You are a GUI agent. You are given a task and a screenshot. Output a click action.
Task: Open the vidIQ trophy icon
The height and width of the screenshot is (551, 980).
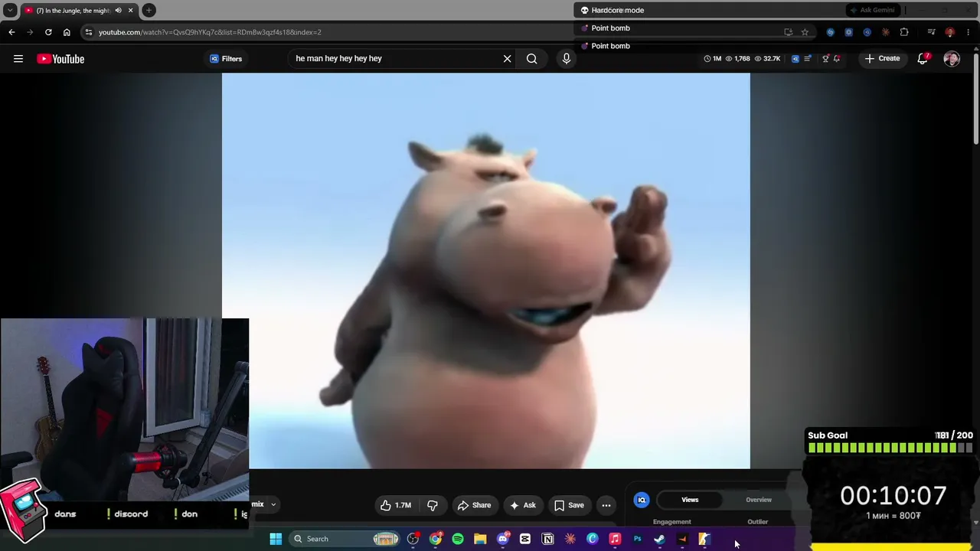tap(825, 58)
